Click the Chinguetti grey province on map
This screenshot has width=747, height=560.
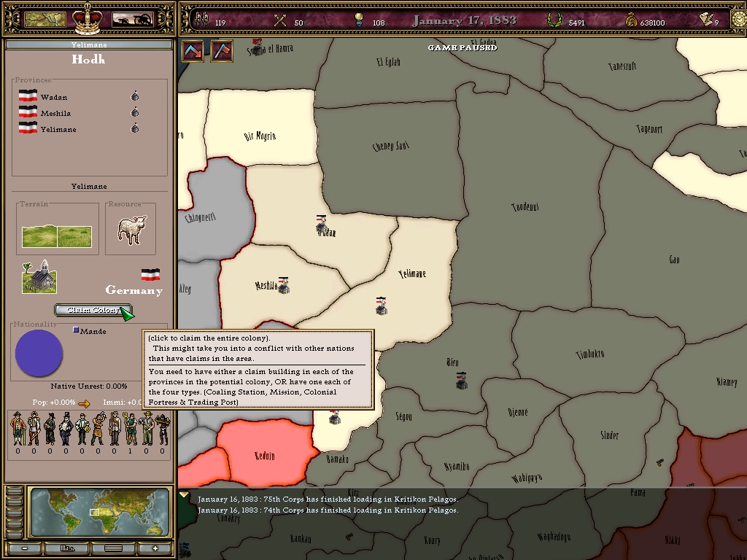[x=201, y=218]
